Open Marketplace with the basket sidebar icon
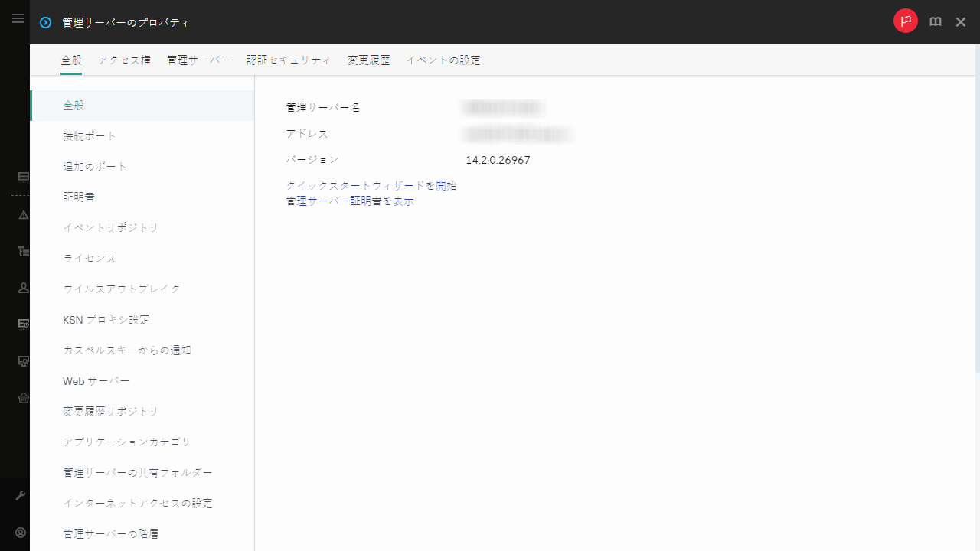This screenshot has width=980, height=551. tap(23, 398)
